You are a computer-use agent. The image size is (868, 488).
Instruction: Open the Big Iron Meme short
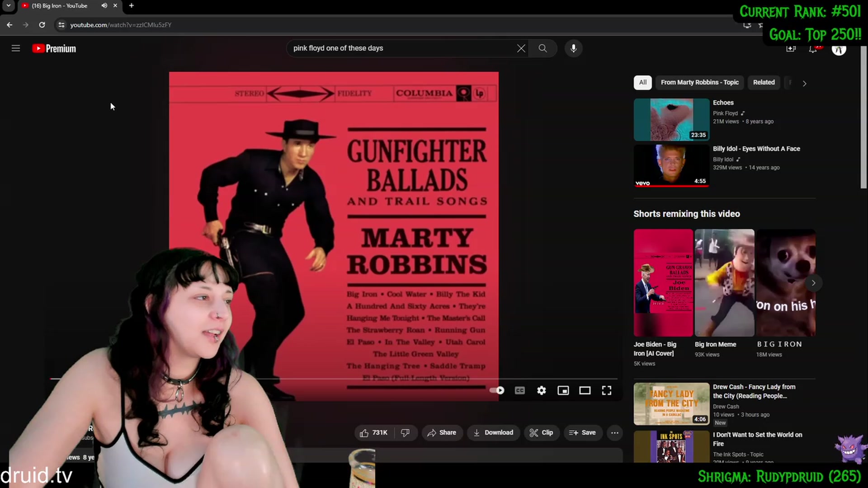coord(724,283)
